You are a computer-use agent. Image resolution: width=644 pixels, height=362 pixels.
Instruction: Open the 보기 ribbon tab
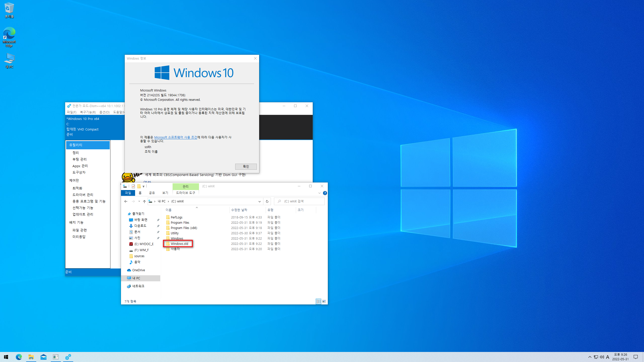click(x=165, y=193)
